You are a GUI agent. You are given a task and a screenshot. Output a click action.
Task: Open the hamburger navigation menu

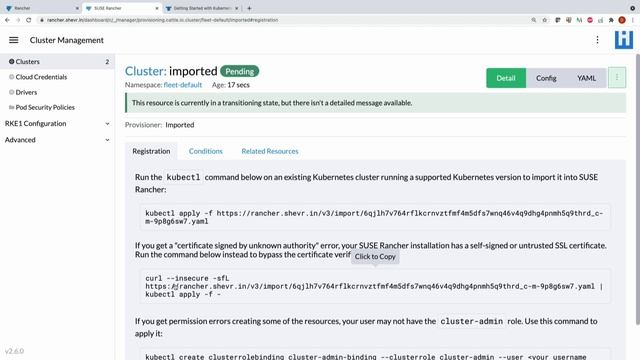coord(13,40)
